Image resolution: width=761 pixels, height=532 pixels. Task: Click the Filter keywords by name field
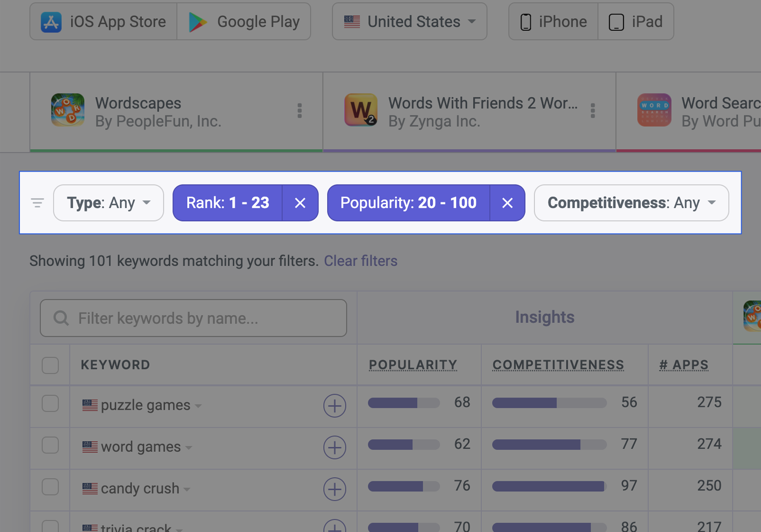[193, 318]
